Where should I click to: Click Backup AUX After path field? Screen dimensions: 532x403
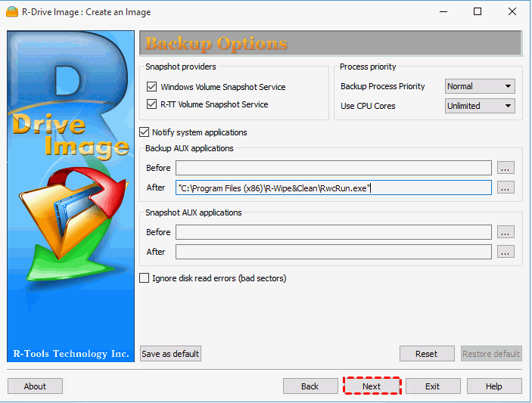pyautogui.click(x=334, y=188)
